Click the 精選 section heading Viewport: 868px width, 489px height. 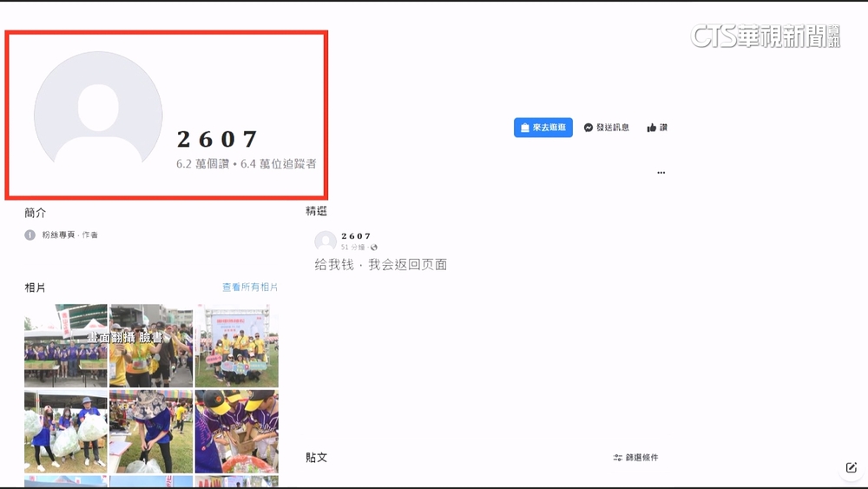[x=316, y=211]
